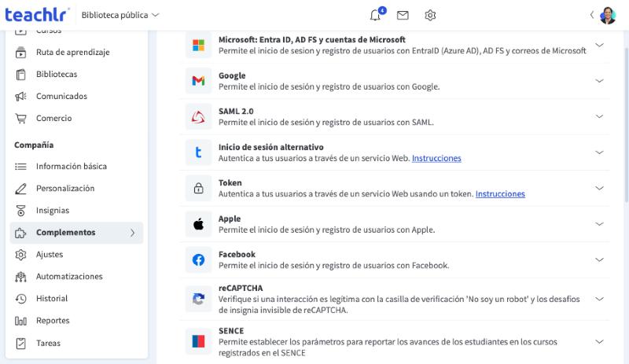Expand the SENCE section chevron
The image size is (629, 364).
point(599,341)
